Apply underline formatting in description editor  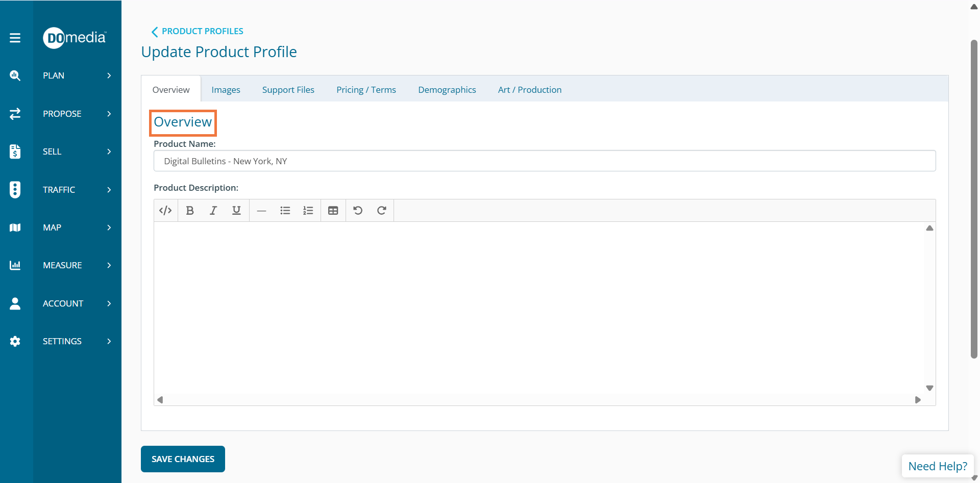coord(236,211)
